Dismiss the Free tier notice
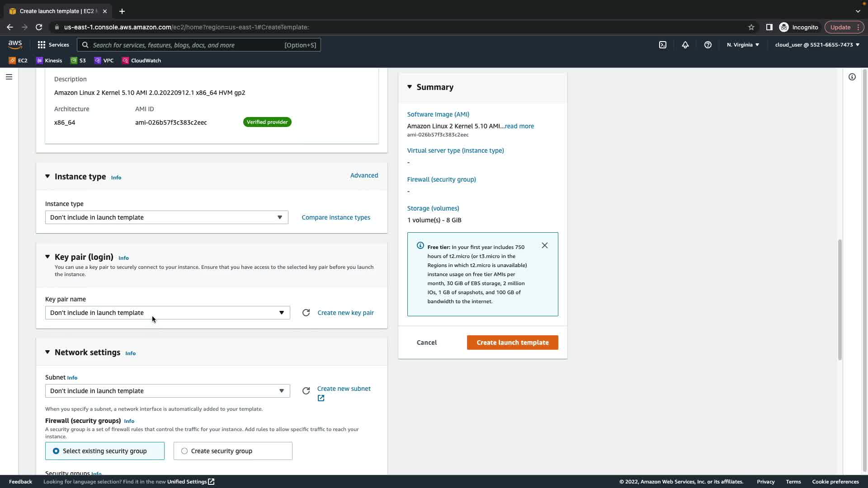This screenshot has width=868, height=488. click(x=545, y=245)
